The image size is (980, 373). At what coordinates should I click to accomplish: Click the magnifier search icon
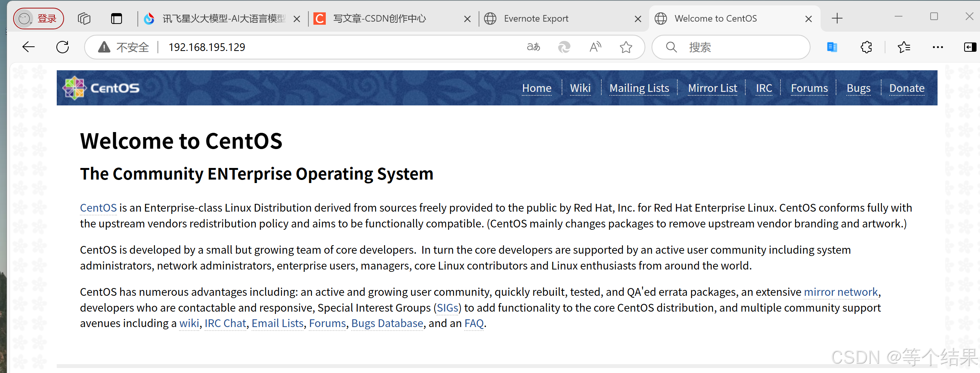(671, 47)
